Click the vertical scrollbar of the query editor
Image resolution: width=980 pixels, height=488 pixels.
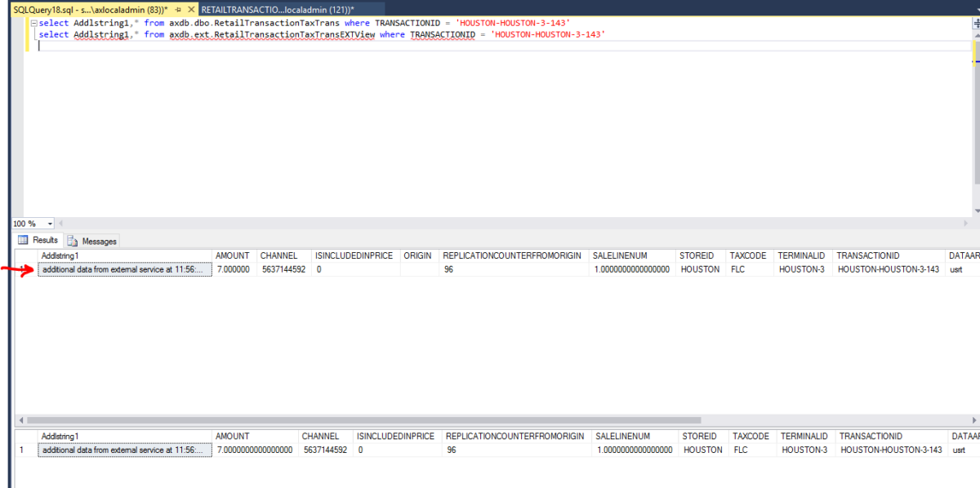click(x=975, y=114)
